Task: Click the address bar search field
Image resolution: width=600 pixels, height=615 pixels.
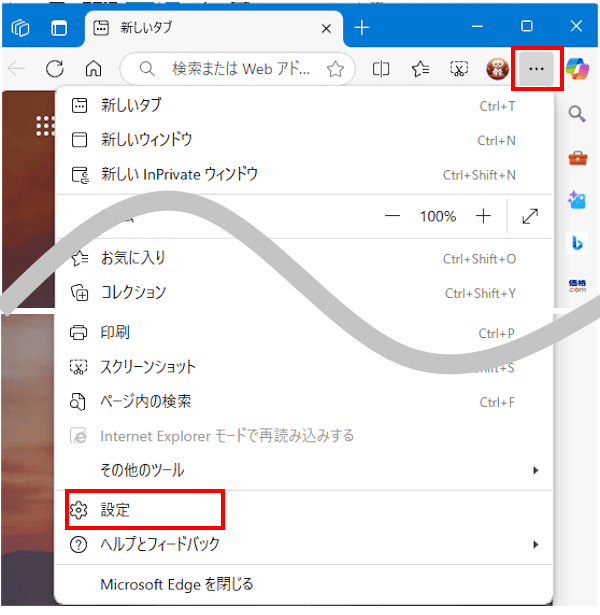Action: tap(237, 69)
